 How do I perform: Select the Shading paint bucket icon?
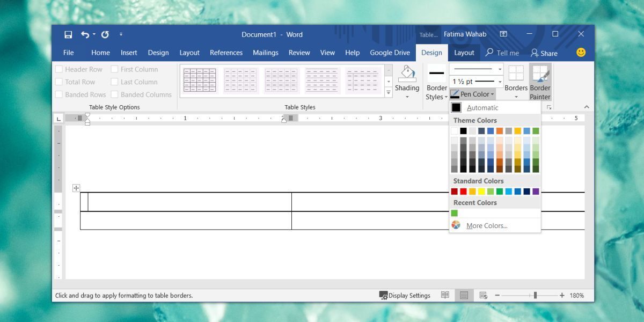[x=407, y=74]
